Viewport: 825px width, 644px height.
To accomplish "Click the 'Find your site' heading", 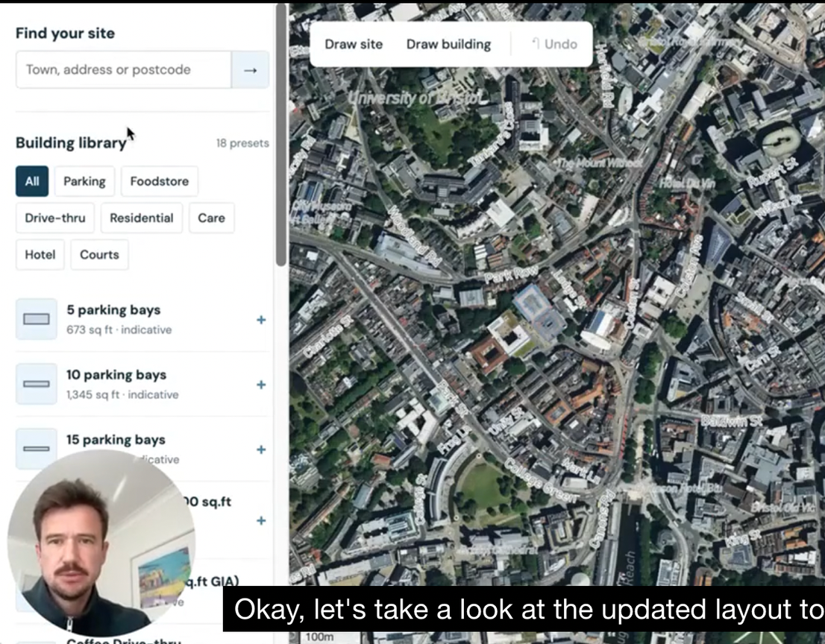I will click(x=65, y=33).
